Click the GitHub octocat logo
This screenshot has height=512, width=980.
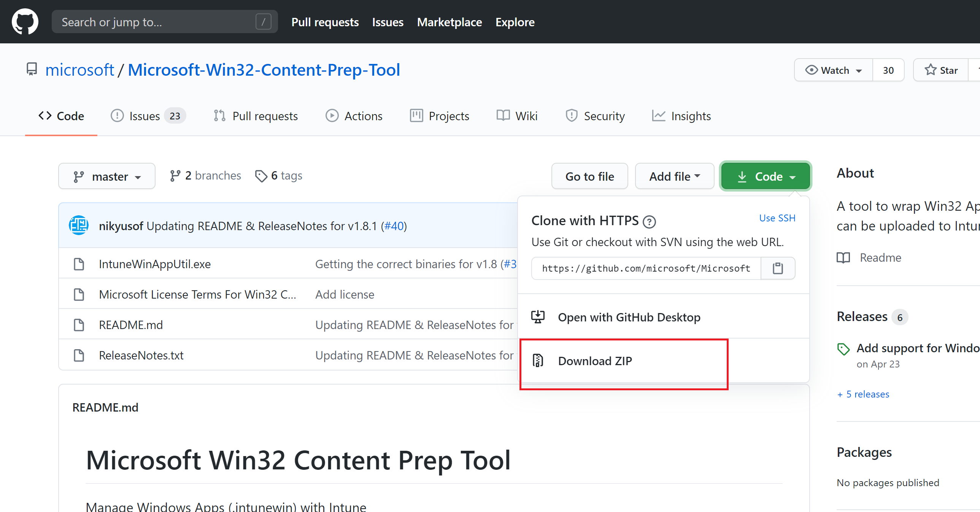[x=25, y=22]
